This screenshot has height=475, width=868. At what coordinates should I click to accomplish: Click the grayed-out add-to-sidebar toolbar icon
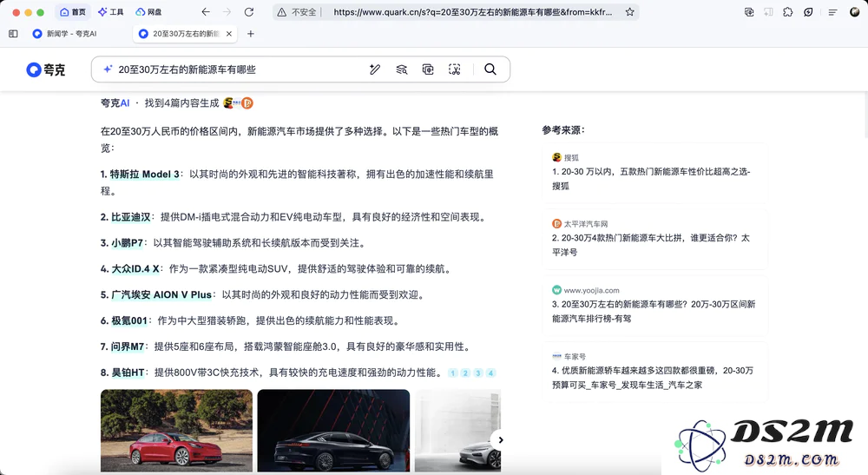(x=768, y=11)
